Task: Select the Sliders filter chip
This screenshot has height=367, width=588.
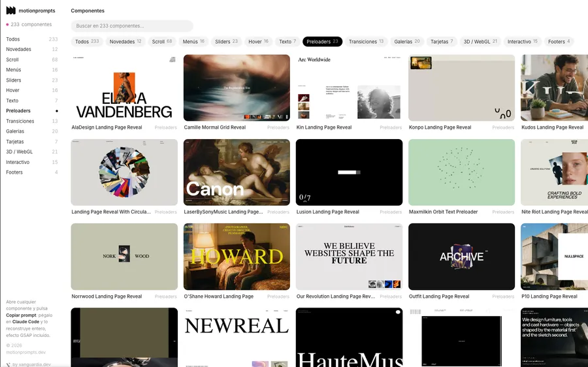Action: 226,42
